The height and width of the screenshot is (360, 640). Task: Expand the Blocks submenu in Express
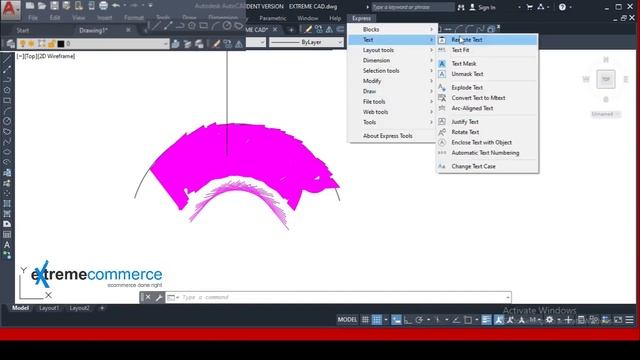[x=392, y=29]
